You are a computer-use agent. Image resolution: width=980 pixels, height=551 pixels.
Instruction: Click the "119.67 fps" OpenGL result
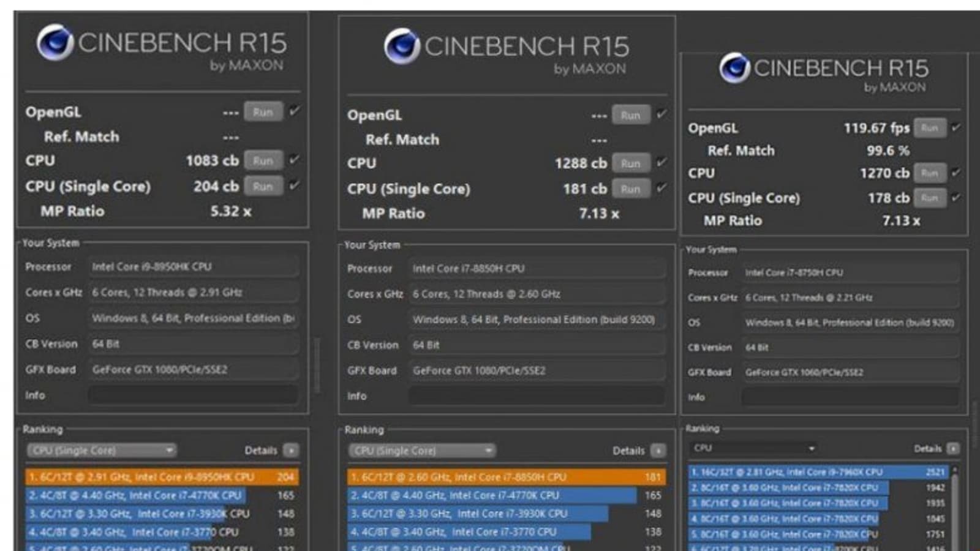click(x=876, y=128)
